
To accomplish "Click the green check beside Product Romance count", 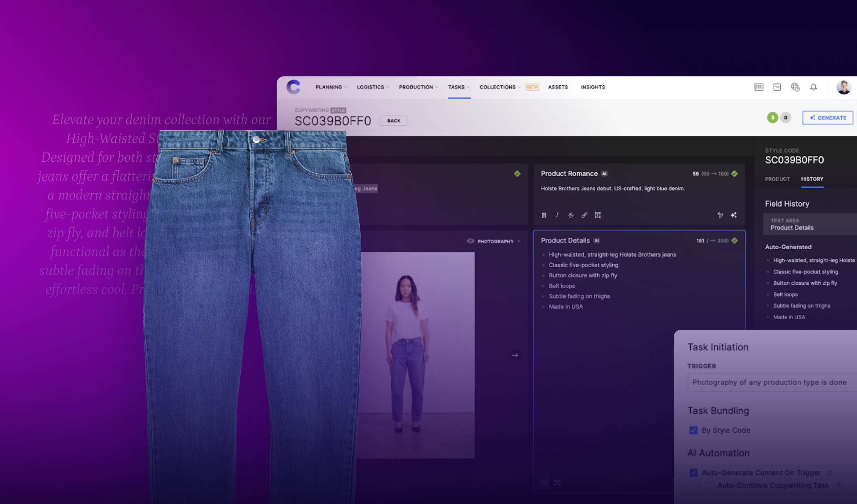I will point(734,174).
